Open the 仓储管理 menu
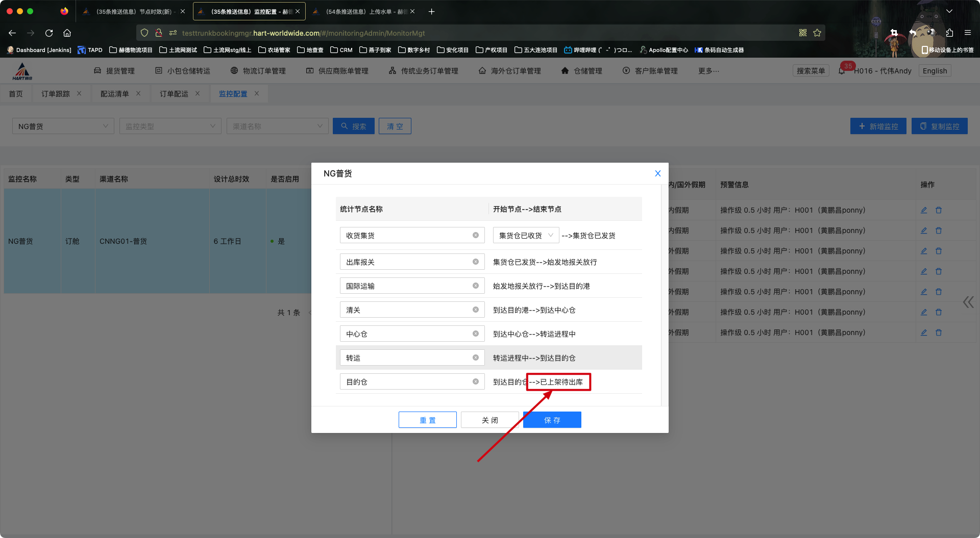The image size is (980, 538). 582,71
